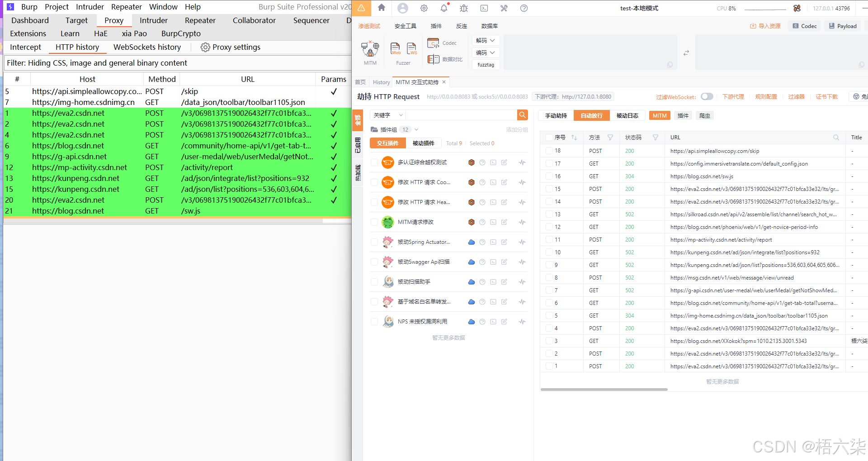Image resolution: width=868 pixels, height=461 pixels.
Task: Click the Burp filter bar Hiding CSS text
Action: click(178, 63)
